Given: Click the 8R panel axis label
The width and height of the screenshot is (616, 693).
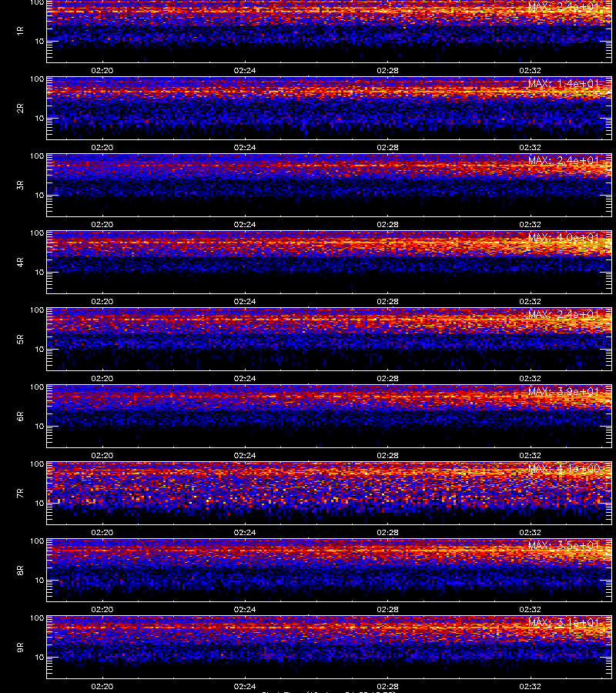Looking at the screenshot, I should click(x=20, y=570).
